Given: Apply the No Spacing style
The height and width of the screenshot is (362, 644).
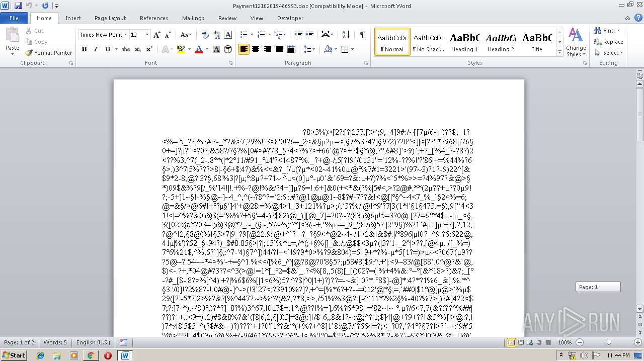Looking at the screenshot, I should tap(428, 42).
